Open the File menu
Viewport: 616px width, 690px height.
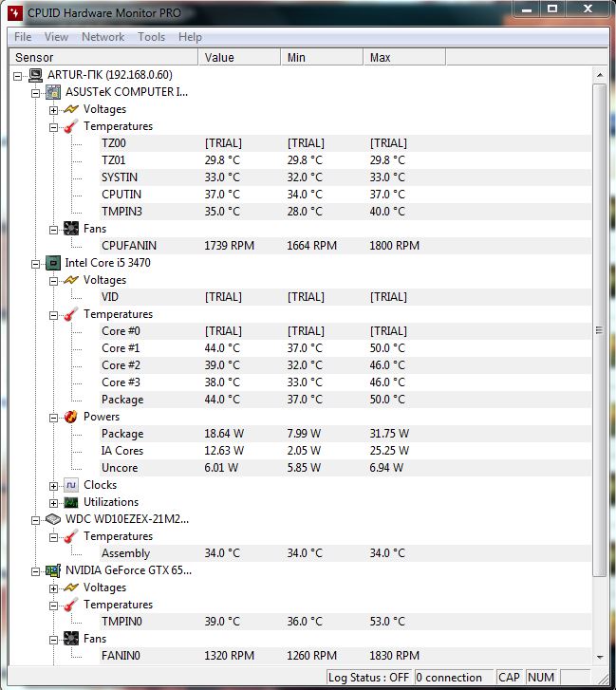(x=23, y=37)
